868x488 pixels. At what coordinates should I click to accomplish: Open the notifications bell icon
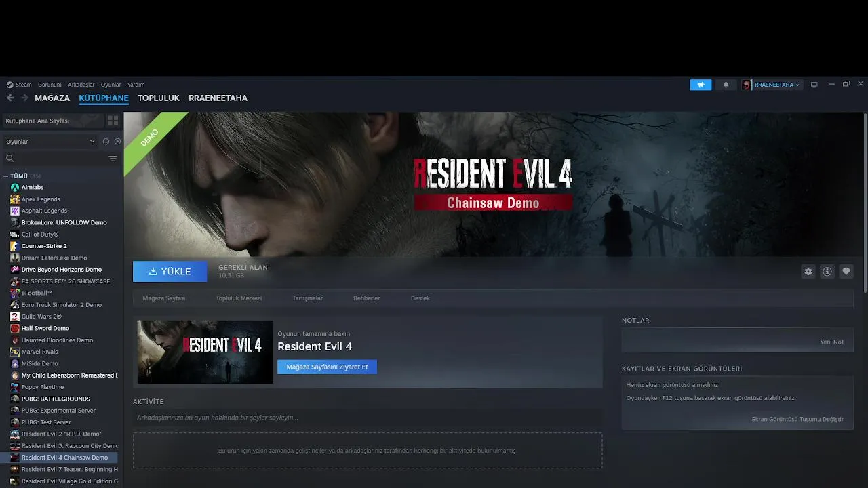point(726,85)
